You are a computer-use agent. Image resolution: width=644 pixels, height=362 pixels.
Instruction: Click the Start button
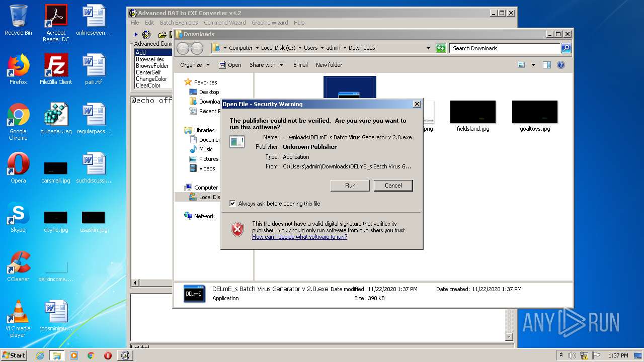pyautogui.click(x=14, y=355)
